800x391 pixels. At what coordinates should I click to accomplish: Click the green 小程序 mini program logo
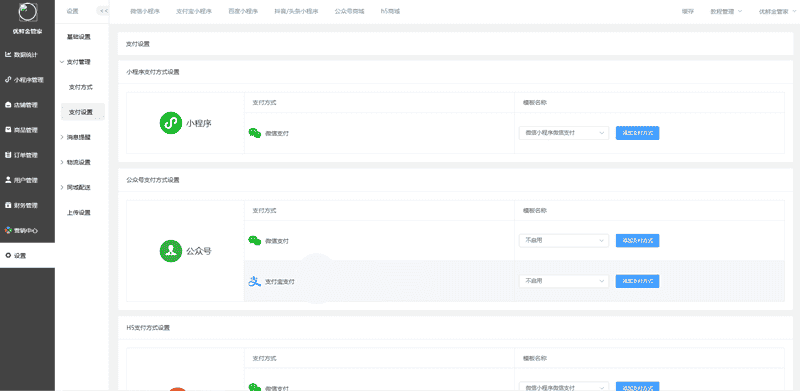[171, 123]
